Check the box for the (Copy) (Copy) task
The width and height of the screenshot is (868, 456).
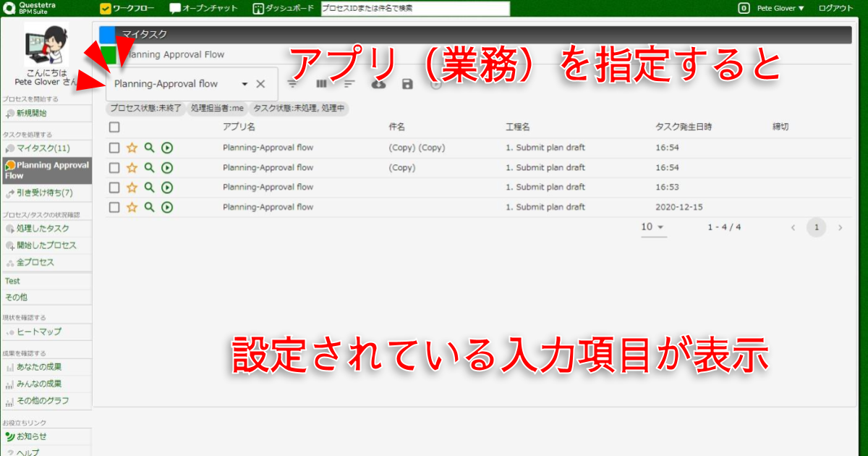(114, 148)
